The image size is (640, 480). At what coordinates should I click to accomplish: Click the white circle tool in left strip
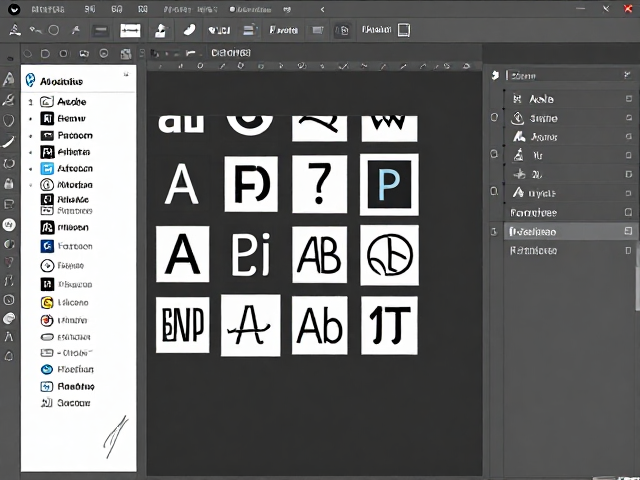pyautogui.click(x=9, y=224)
